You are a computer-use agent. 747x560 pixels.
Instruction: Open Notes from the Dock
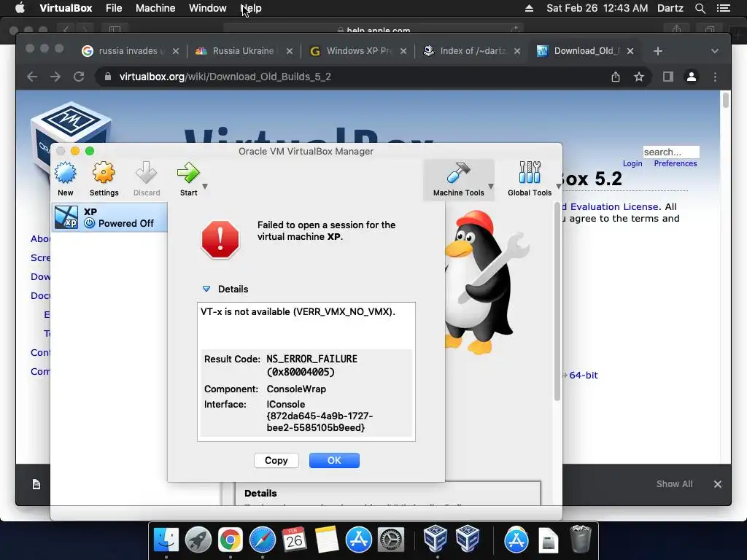326,540
